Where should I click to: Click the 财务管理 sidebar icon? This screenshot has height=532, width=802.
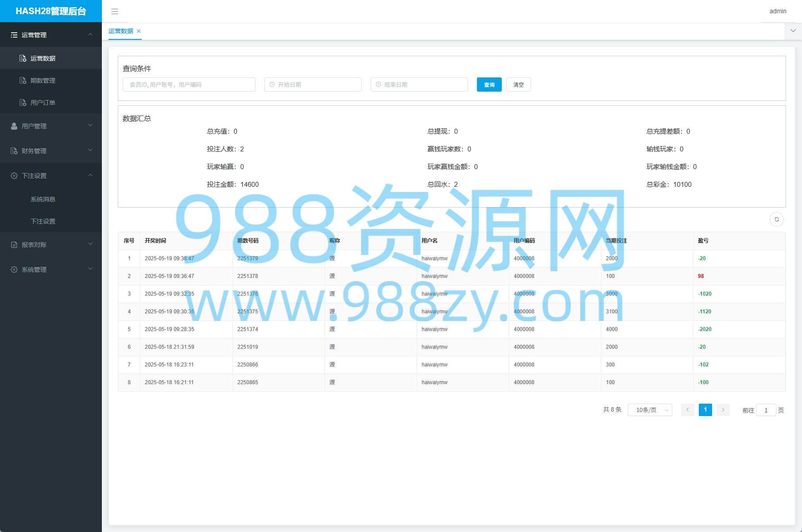(14, 151)
